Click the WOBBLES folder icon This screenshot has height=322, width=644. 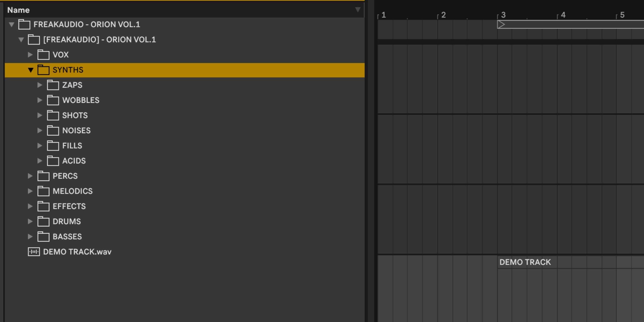53,100
